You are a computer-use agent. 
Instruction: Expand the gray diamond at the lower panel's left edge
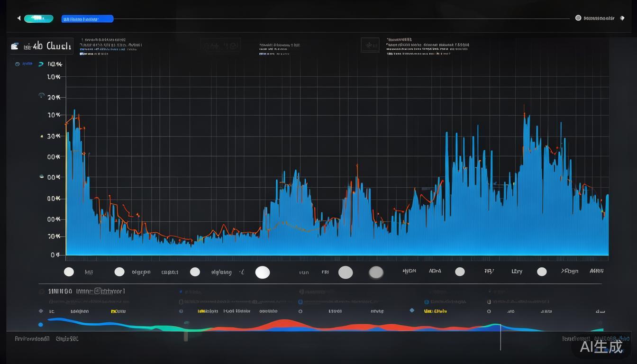(41, 311)
